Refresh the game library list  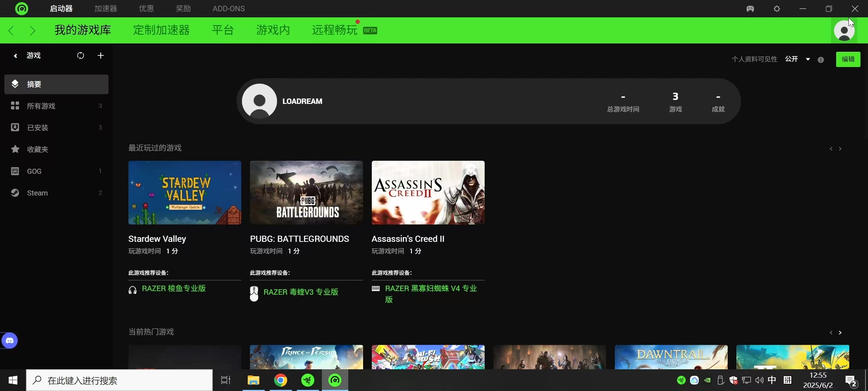click(80, 55)
